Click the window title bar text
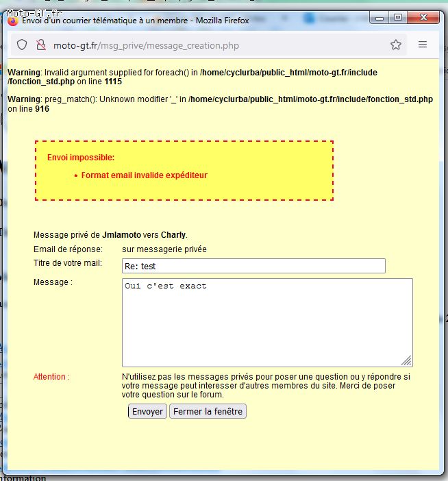The image size is (448, 481). (135, 21)
